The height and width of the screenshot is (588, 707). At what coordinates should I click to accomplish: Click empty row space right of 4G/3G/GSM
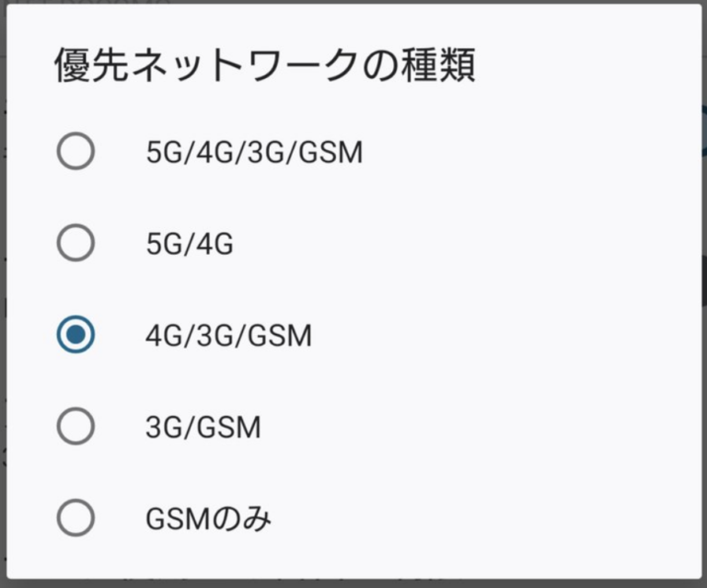[504, 335]
